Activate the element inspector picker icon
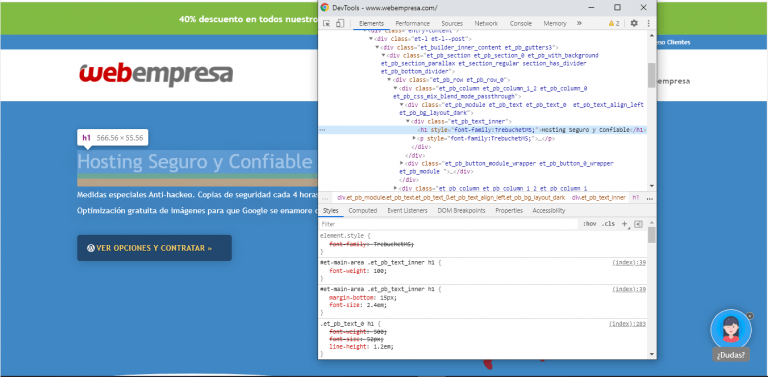 tap(327, 24)
